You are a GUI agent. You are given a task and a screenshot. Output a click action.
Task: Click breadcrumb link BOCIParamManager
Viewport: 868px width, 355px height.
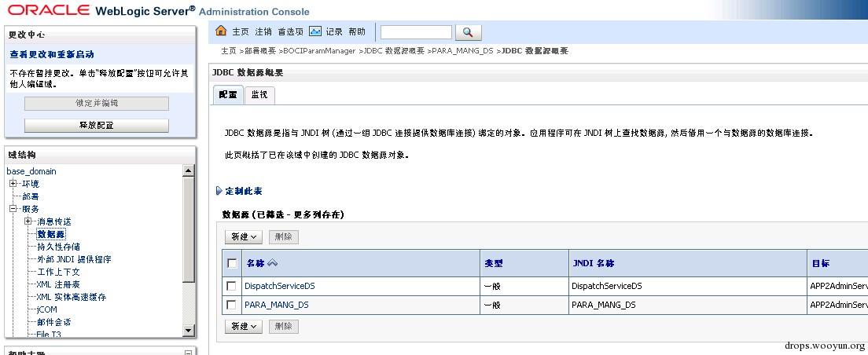point(319,51)
